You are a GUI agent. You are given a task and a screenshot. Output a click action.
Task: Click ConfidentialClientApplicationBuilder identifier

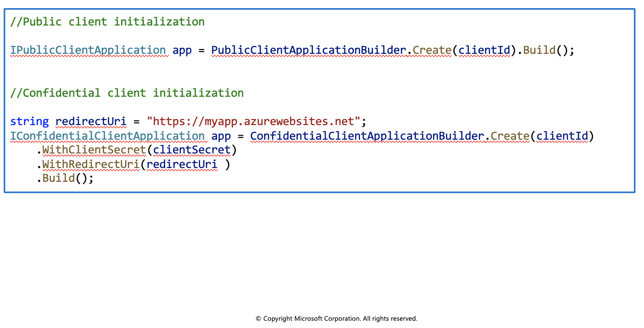click(x=367, y=136)
